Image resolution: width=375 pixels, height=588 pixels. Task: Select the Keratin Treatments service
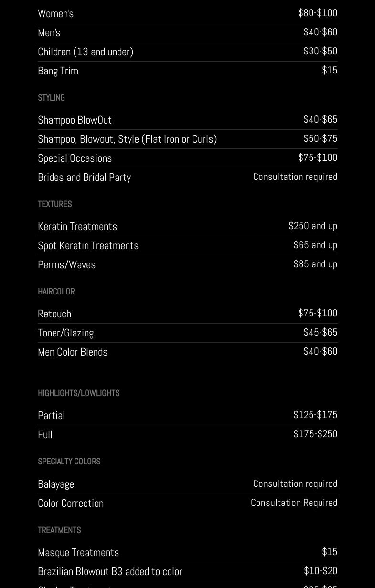click(x=77, y=226)
